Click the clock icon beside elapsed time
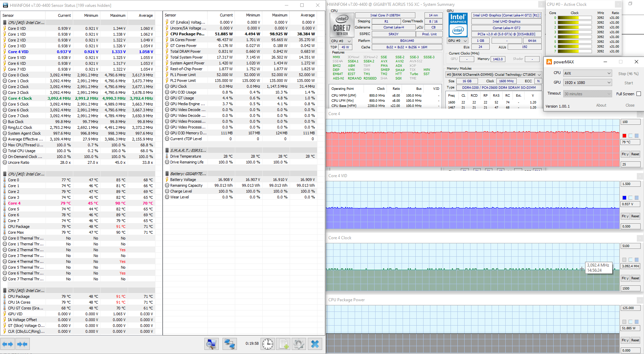This screenshot has height=354, width=644. click(268, 344)
